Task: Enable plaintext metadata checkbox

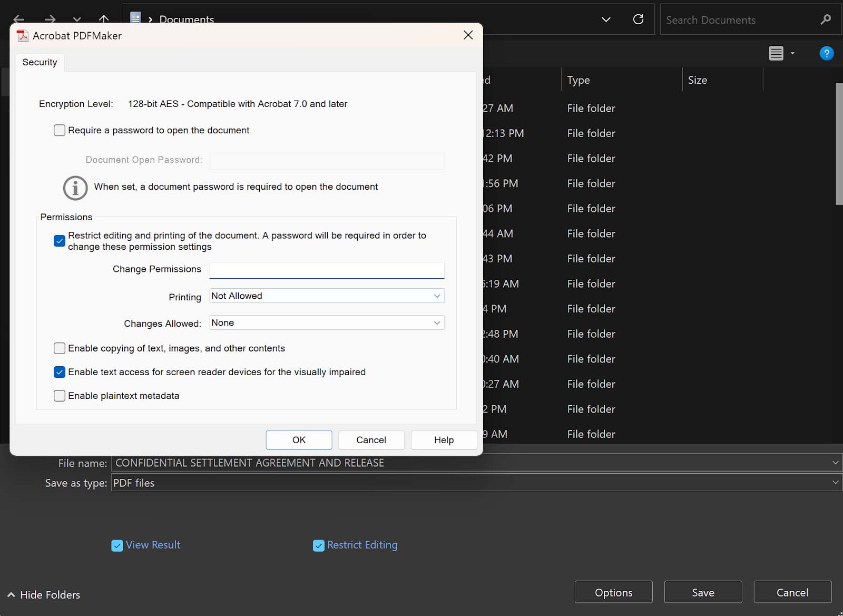Action: 60,396
